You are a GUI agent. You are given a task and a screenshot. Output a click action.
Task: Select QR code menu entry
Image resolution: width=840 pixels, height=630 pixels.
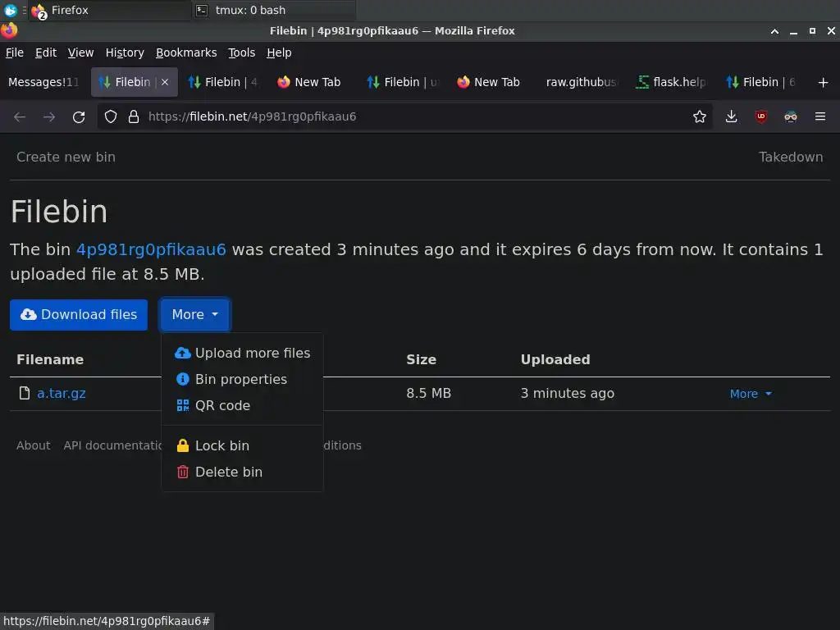[x=243, y=405]
